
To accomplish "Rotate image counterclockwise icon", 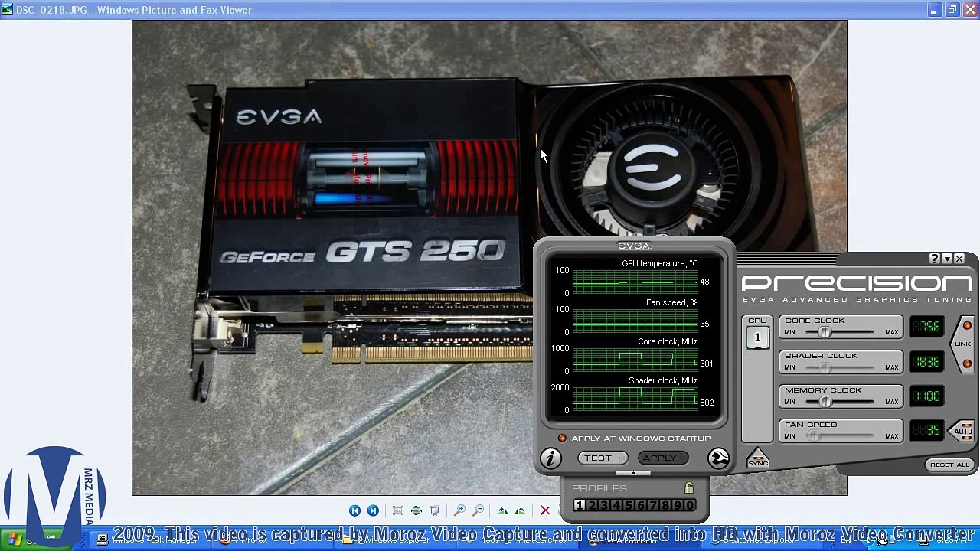I will [521, 510].
